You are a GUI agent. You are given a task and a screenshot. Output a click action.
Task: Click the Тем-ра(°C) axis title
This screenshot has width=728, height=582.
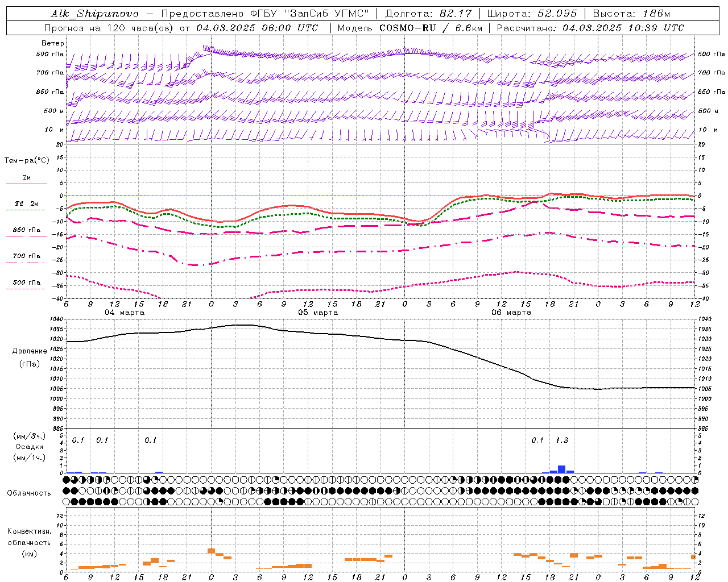[x=27, y=161]
